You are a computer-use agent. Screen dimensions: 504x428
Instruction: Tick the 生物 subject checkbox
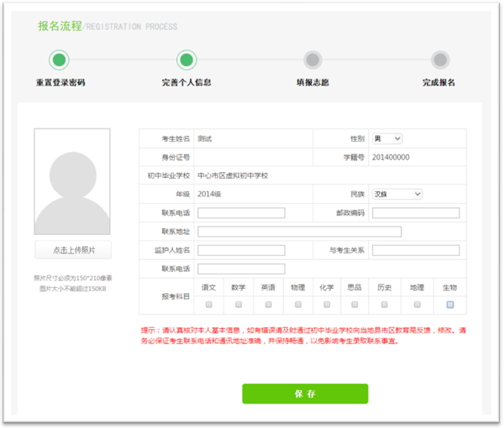(450, 305)
